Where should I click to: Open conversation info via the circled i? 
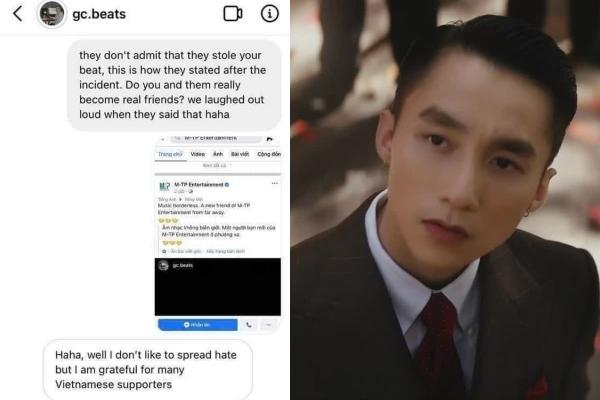(x=270, y=14)
